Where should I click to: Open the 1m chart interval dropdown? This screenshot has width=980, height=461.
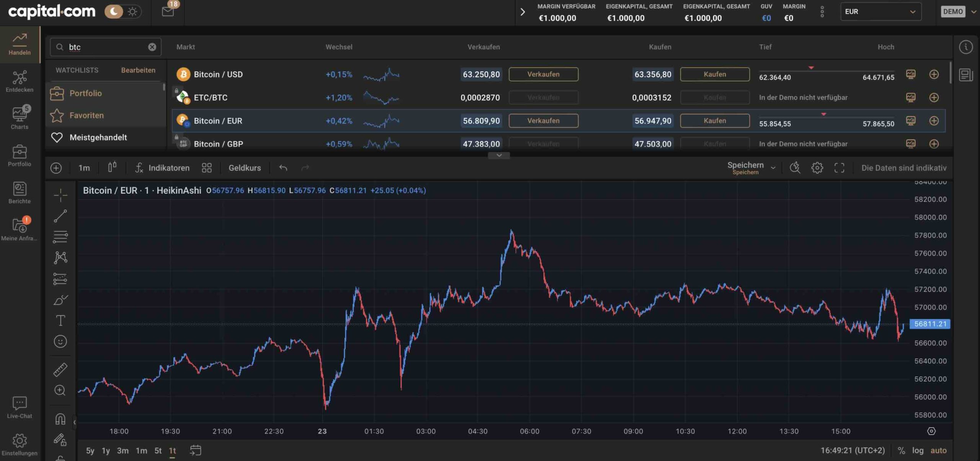[x=84, y=168]
